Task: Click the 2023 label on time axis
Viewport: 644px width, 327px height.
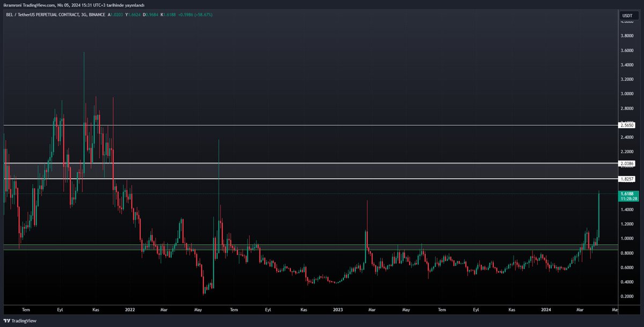Action: point(338,309)
